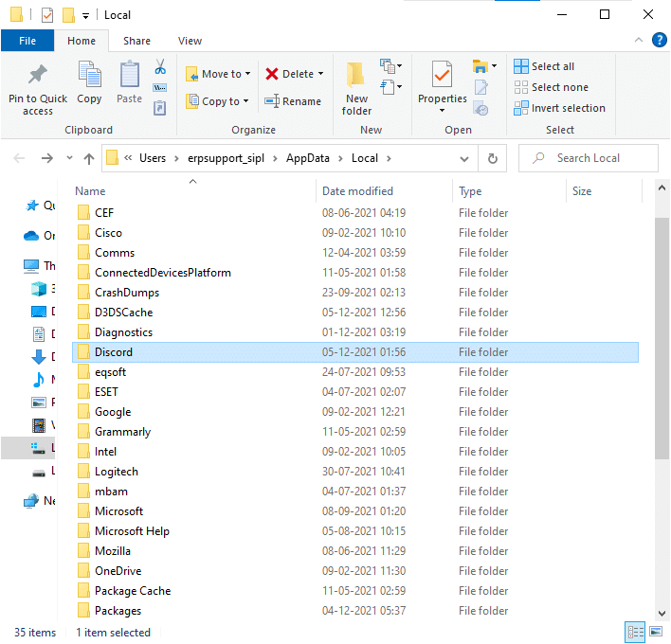
Task: Open the Properties icon with checkmark
Action: point(442,74)
